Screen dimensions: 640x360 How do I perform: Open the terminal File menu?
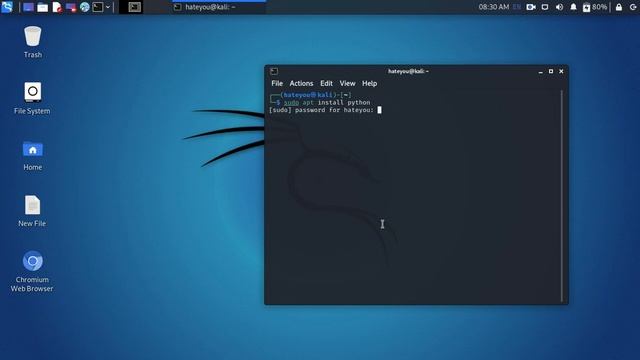[x=277, y=83]
